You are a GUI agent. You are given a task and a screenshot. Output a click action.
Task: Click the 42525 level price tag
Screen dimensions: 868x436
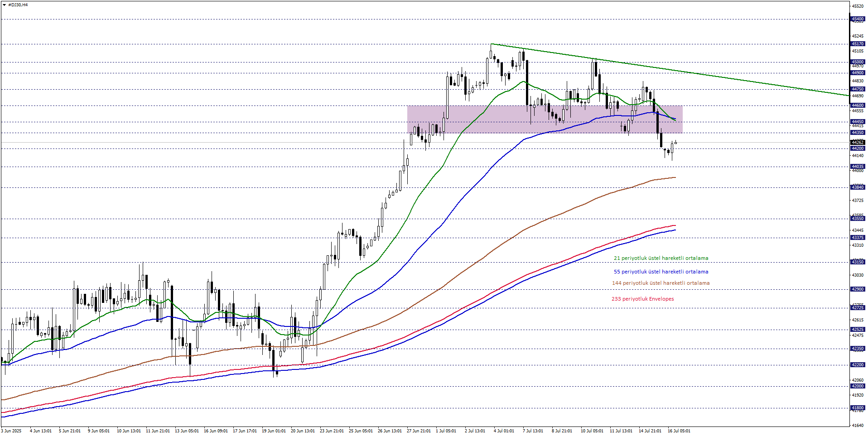pyautogui.click(x=857, y=330)
